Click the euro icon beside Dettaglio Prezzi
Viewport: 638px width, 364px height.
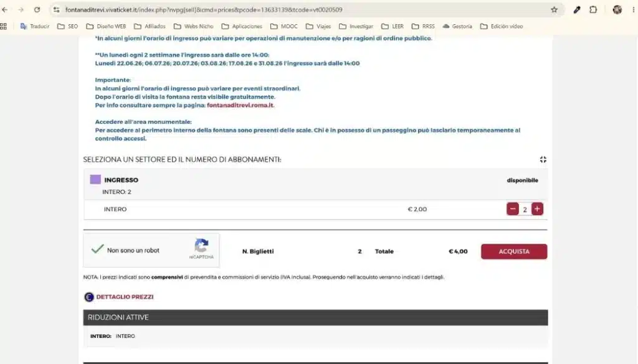pyautogui.click(x=88, y=297)
